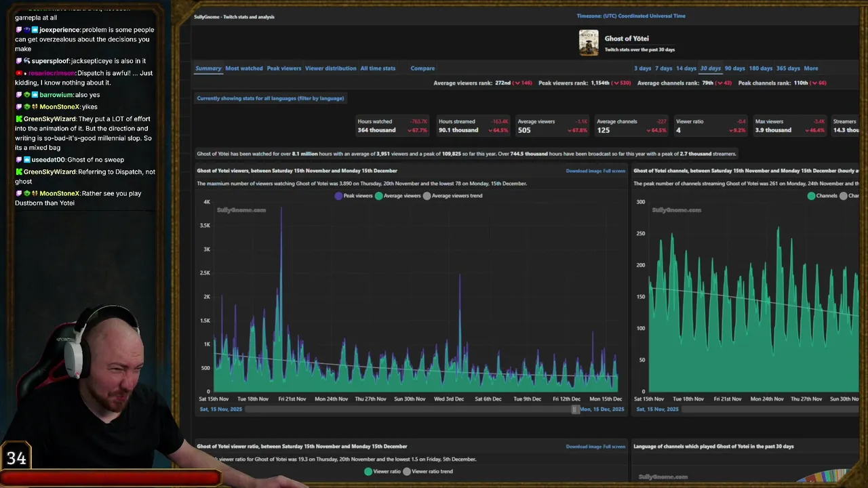Click the Hours watched stat card
The width and height of the screenshot is (868, 488).
point(393,126)
